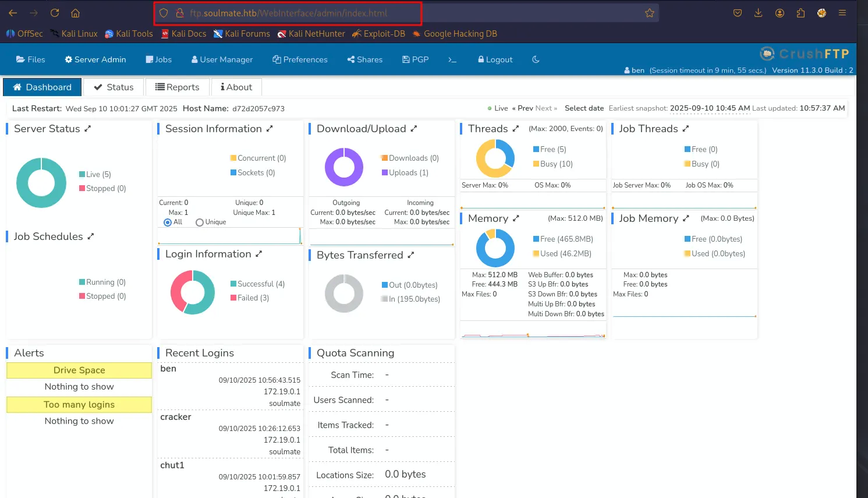Switch to the About tab
Viewport: 868px width, 498px height.
point(236,87)
